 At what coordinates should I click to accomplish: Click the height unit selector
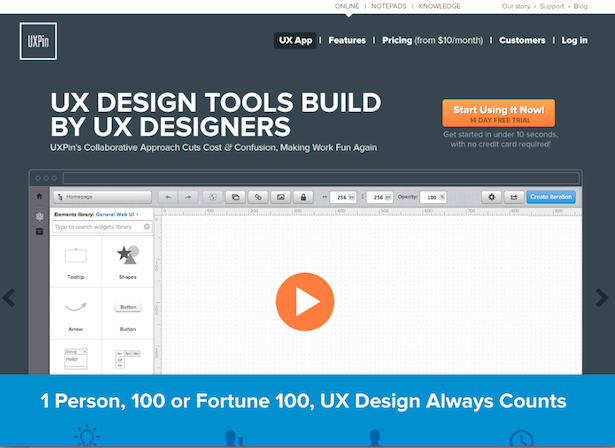[x=388, y=197]
